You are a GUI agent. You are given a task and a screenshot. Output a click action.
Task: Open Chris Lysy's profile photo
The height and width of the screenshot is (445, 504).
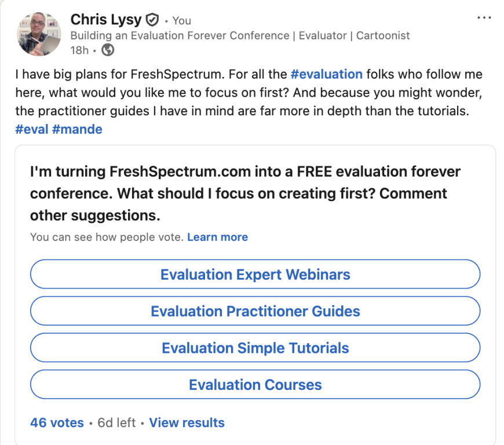pyautogui.click(x=39, y=34)
